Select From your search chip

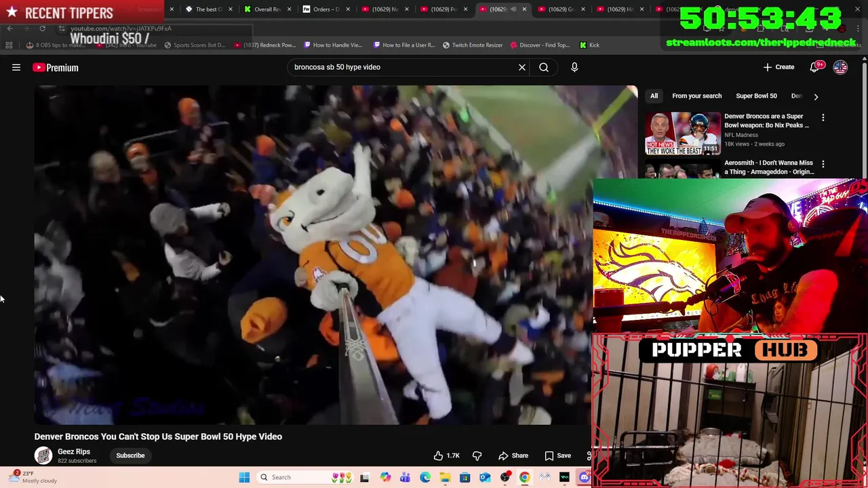click(696, 96)
